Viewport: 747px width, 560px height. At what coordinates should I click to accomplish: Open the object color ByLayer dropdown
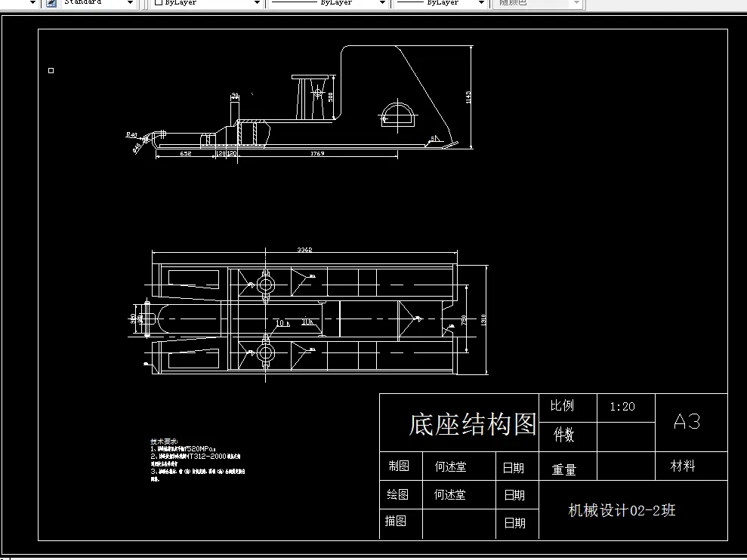pos(257,3)
